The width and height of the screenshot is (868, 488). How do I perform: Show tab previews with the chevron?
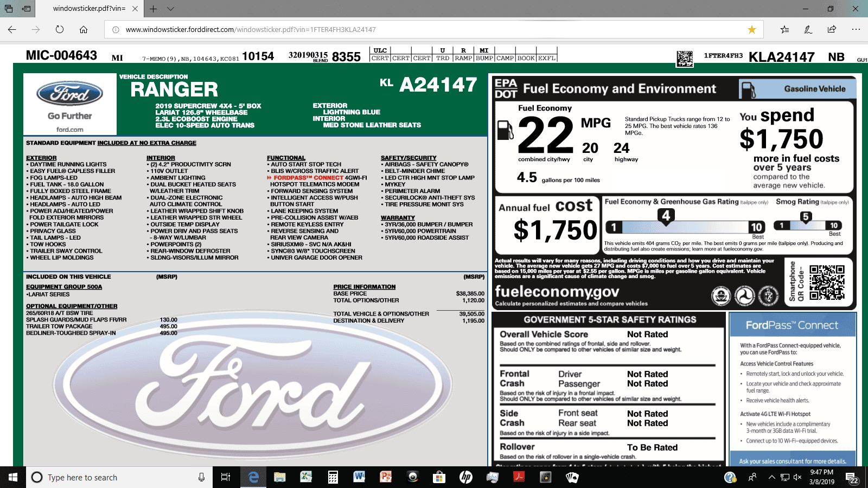(x=170, y=9)
